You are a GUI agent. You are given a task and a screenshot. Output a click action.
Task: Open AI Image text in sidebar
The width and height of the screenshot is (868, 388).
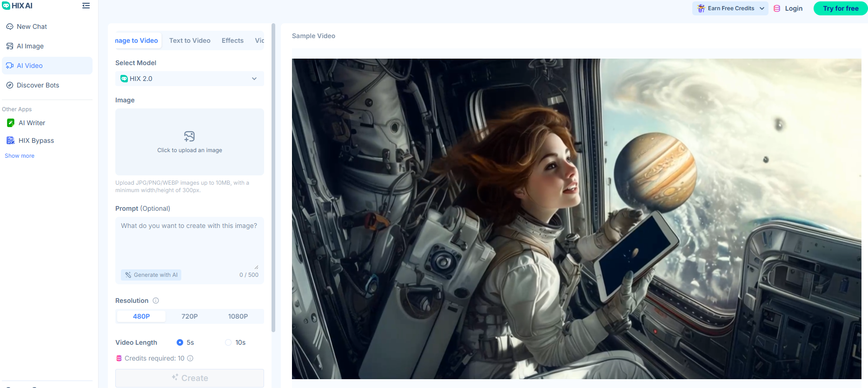point(30,46)
